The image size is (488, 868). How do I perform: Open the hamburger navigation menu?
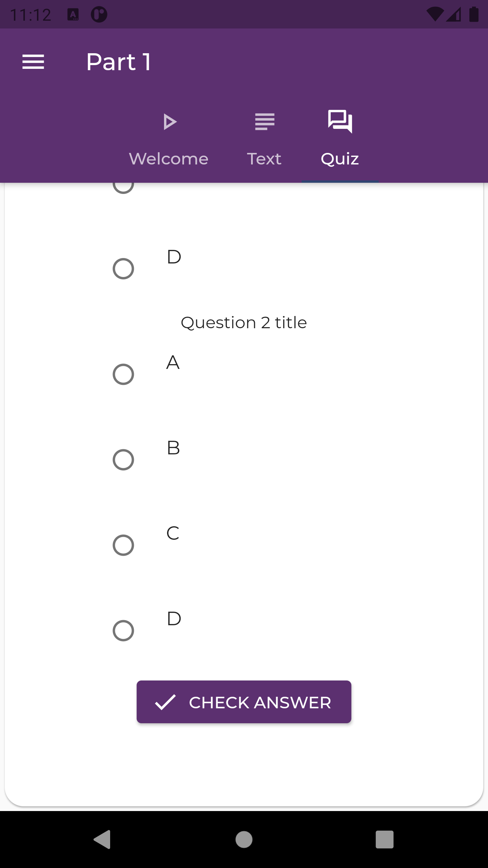pos(33,62)
